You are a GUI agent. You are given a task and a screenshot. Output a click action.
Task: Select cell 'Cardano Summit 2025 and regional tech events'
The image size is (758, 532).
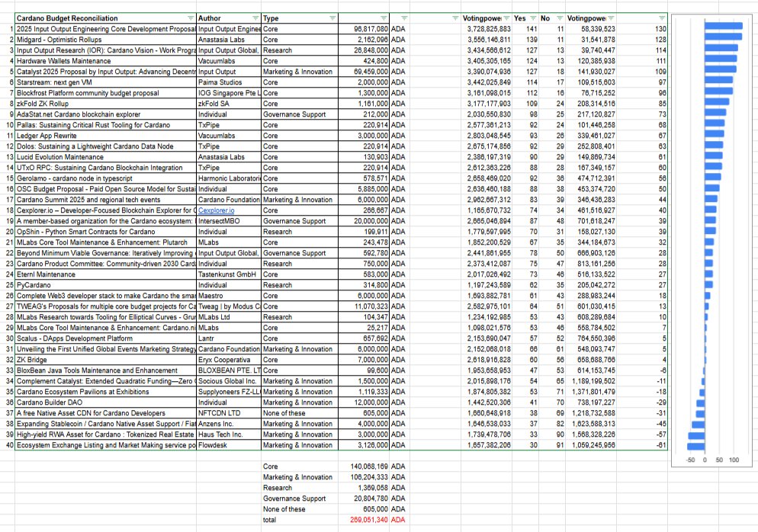[x=105, y=200]
